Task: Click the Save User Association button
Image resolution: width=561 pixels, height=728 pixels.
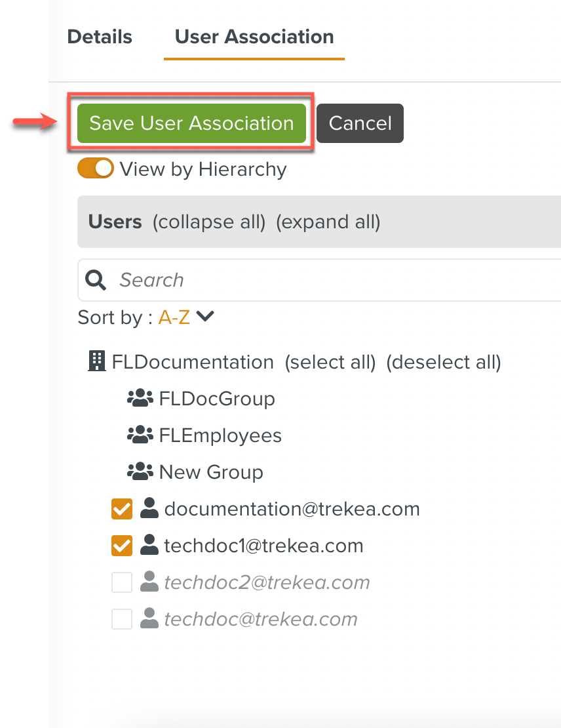Action: tap(191, 123)
